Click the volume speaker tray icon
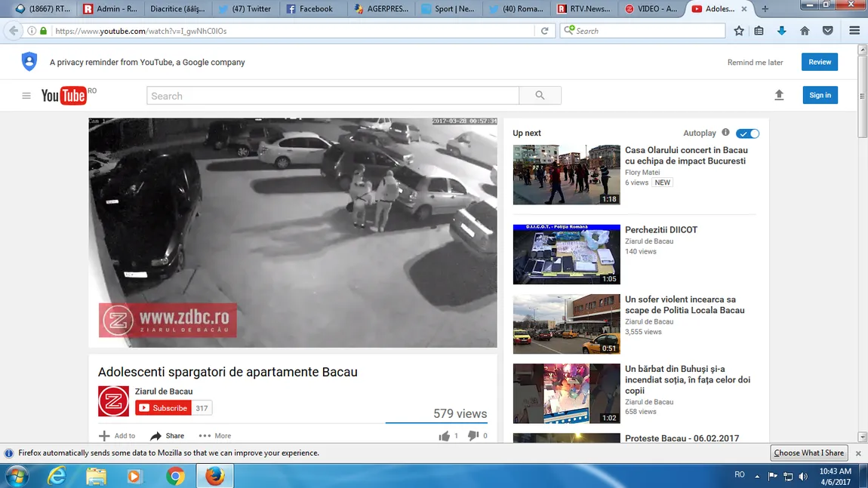Image resolution: width=868 pixels, height=488 pixels. point(803,476)
